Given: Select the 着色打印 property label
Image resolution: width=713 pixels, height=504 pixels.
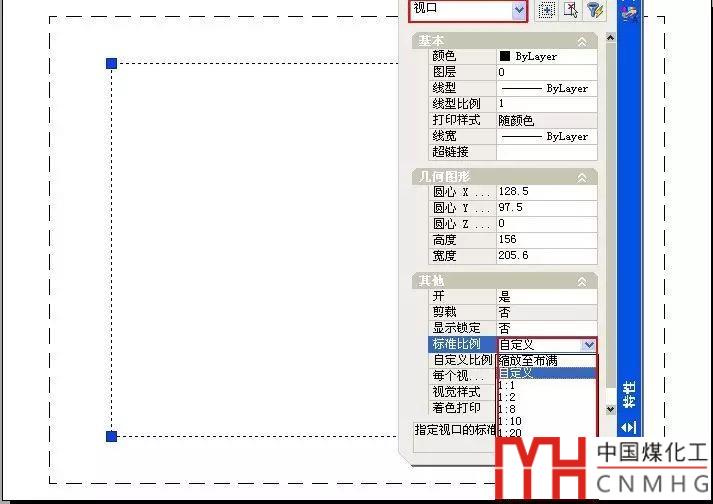Looking at the screenshot, I should [462, 408].
